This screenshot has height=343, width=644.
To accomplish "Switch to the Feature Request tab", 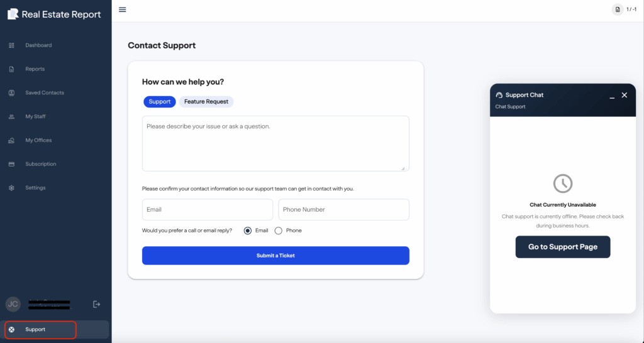I will point(206,102).
